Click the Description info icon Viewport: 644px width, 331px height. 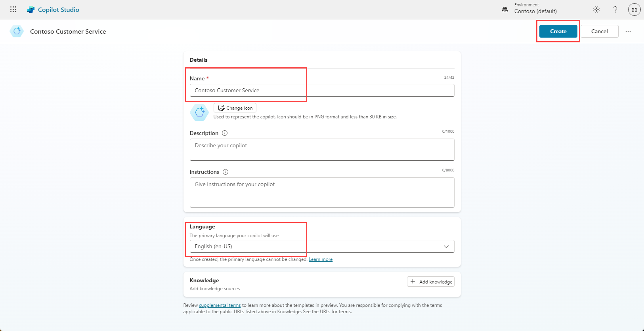click(x=225, y=133)
